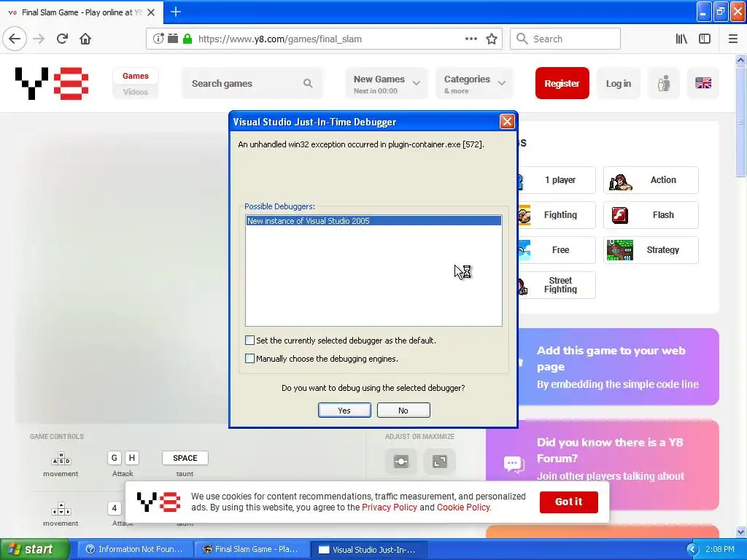
Task: Expand the Categories dropdown
Action: point(474,83)
